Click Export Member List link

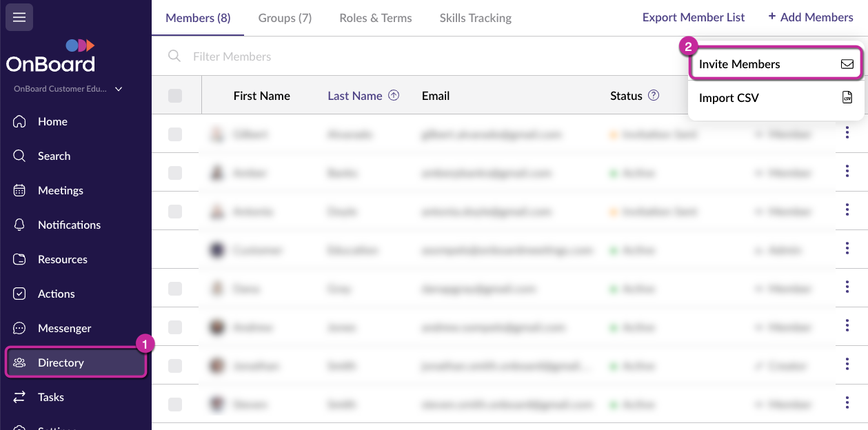693,17
